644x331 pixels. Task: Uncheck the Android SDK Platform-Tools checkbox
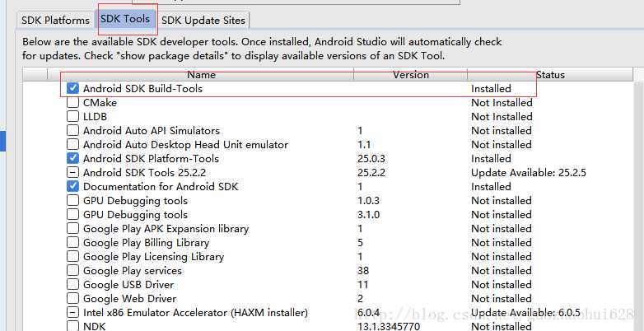[x=72, y=158]
